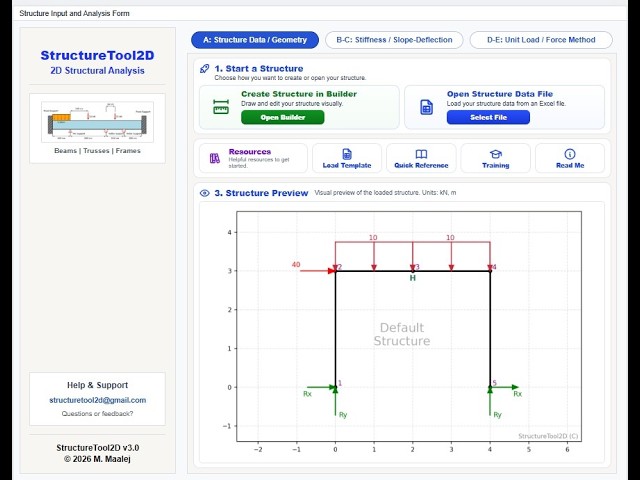The width and height of the screenshot is (640, 480).
Task: Click the 'Beams | Trusses | Frames' caption
Action: 97,151
